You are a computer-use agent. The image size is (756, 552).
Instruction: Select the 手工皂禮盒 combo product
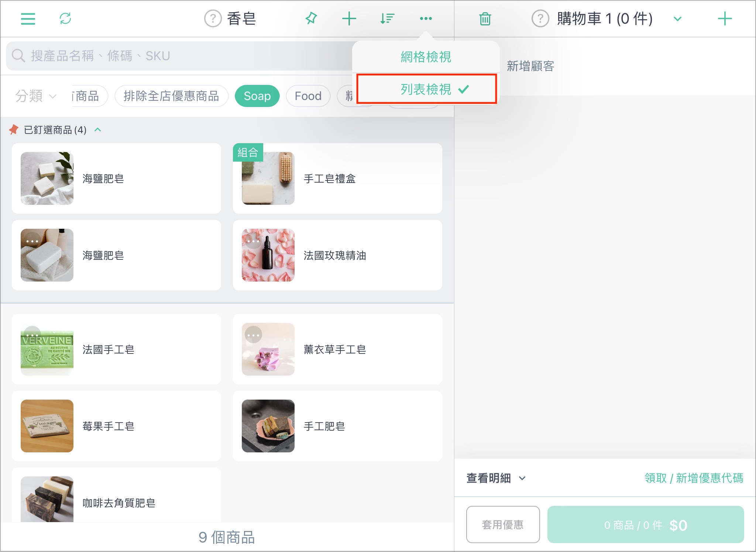tap(337, 178)
